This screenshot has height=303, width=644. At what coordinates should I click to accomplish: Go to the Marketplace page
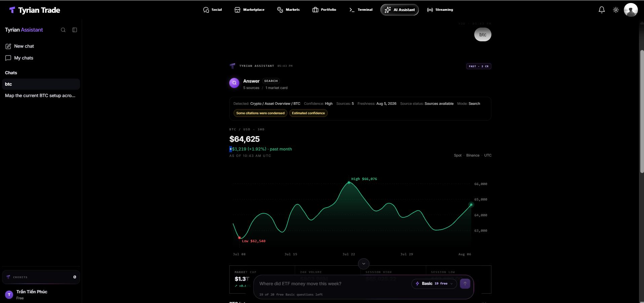pos(249,10)
